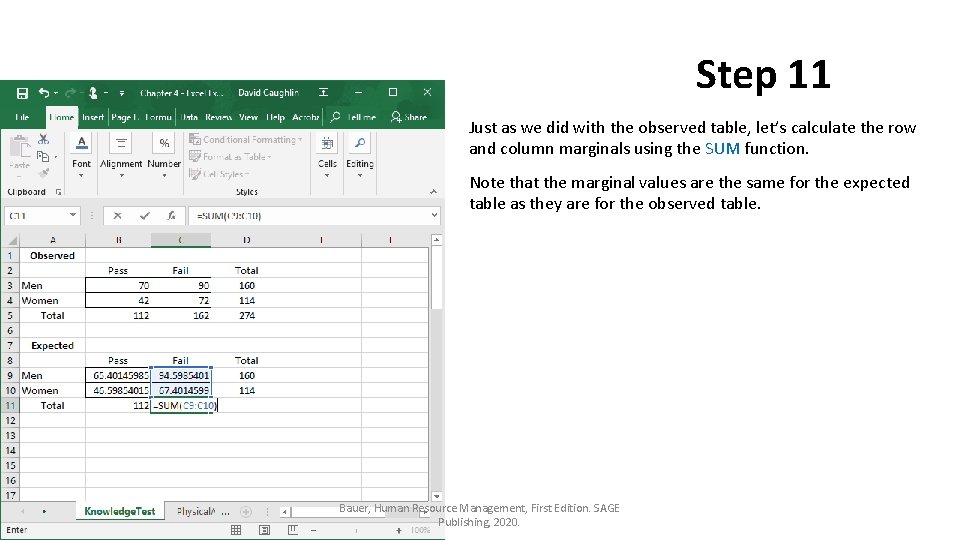Open the Cell Styles menu
Viewport: 960px width, 540px height.
[219, 174]
